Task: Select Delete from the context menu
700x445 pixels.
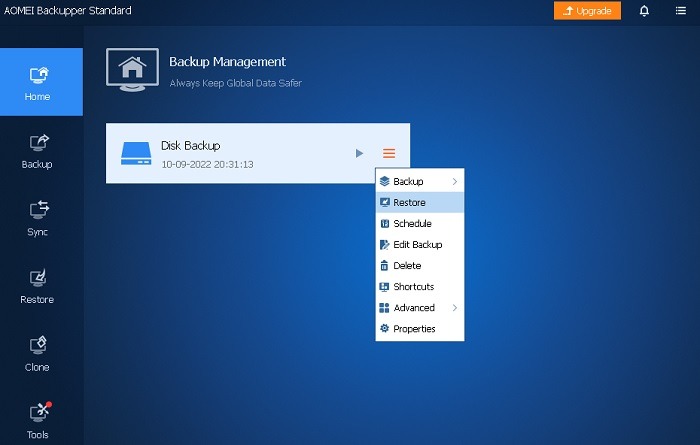Action: click(x=420, y=266)
